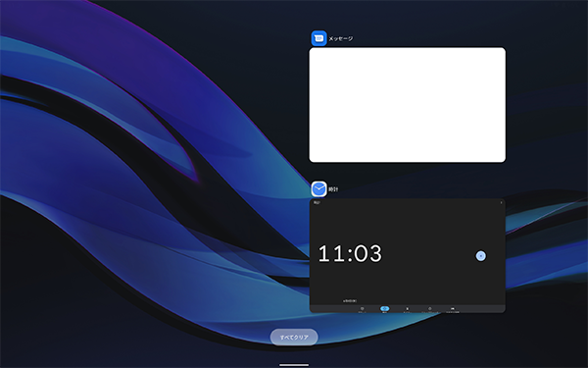Tap the home gesture bar at bottom
588x368 pixels.
(x=294, y=365)
